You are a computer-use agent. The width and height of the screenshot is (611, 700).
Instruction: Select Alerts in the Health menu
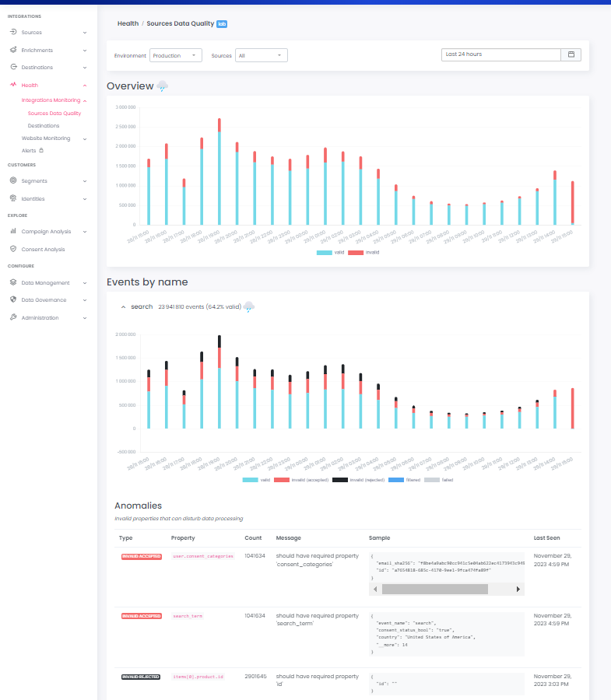click(29, 150)
